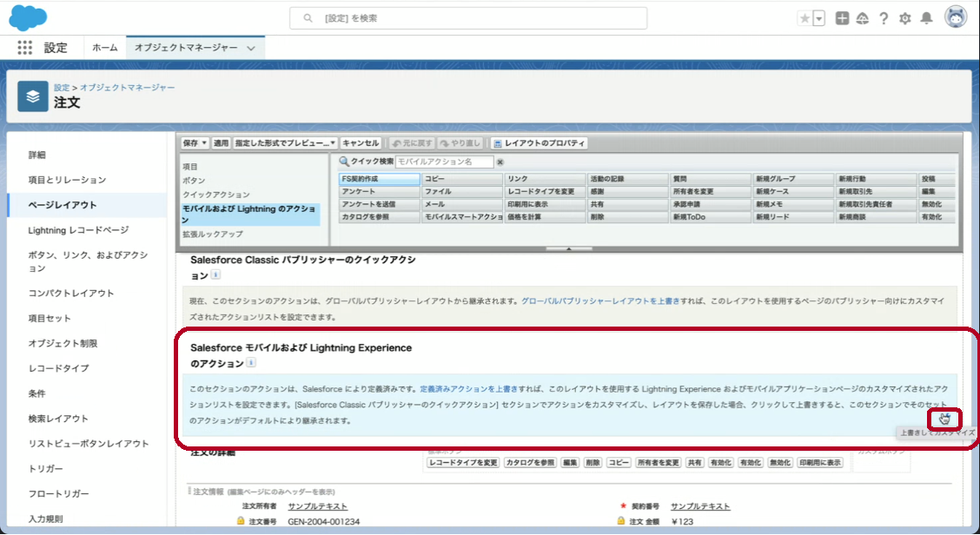
Task: Click the 注文 object layers icon
Action: click(33, 96)
